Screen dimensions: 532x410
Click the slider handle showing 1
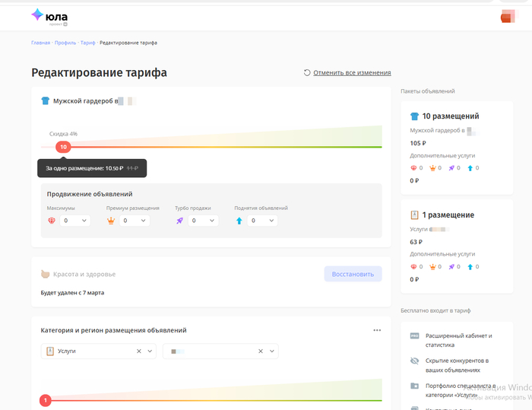(46, 400)
